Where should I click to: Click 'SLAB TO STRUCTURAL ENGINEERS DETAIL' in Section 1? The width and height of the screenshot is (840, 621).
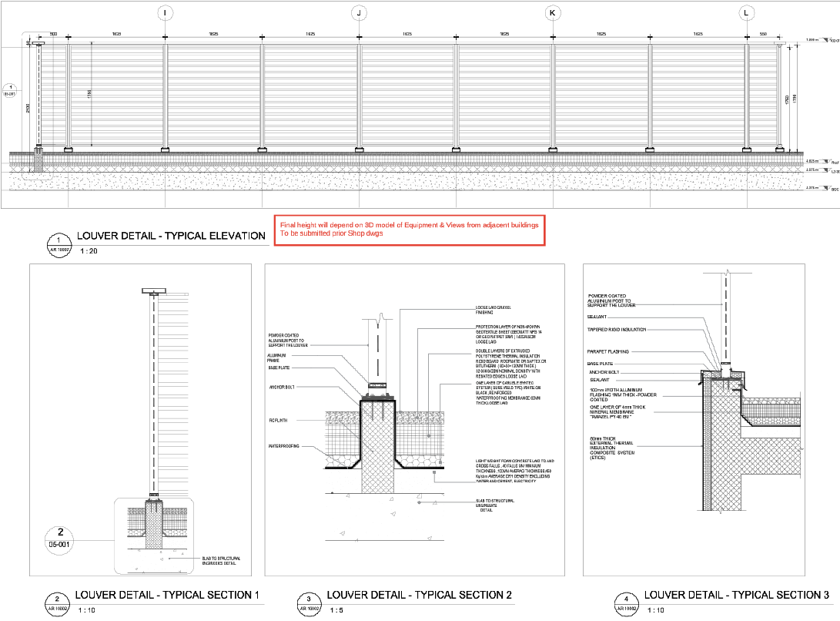click(221, 560)
